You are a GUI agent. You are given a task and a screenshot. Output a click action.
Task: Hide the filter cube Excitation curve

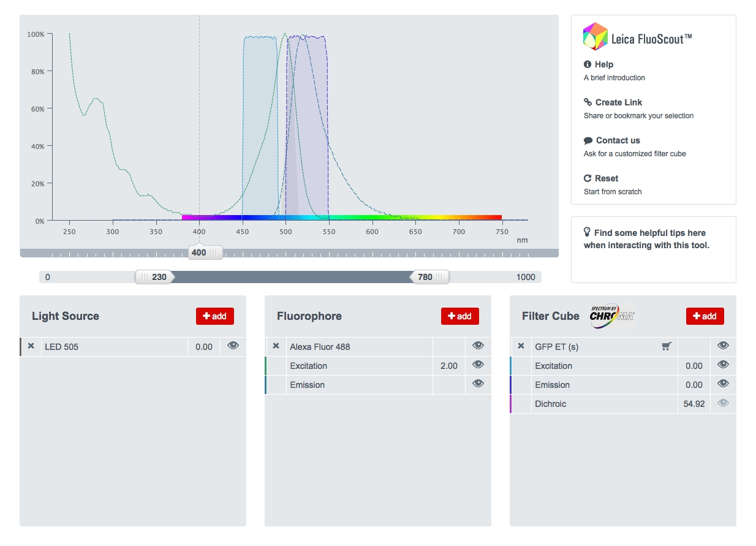(723, 365)
